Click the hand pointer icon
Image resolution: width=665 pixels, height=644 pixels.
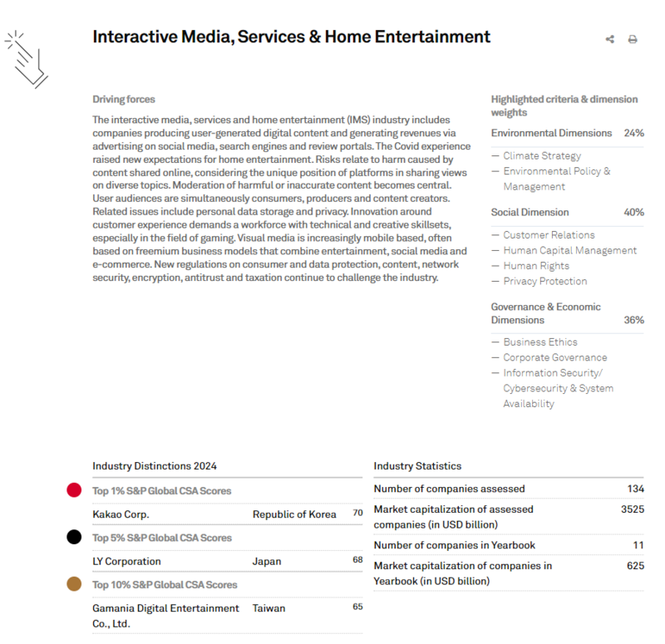click(x=27, y=60)
